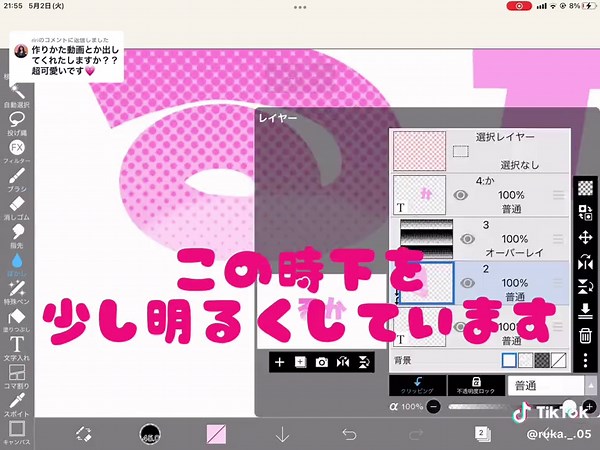This screenshot has width=600, height=450.
Task: Clear layer using checkerboard icon
Action: (x=585, y=188)
